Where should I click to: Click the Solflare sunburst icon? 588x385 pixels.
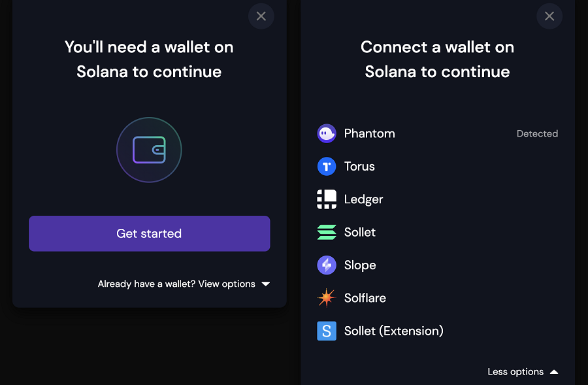(x=327, y=297)
